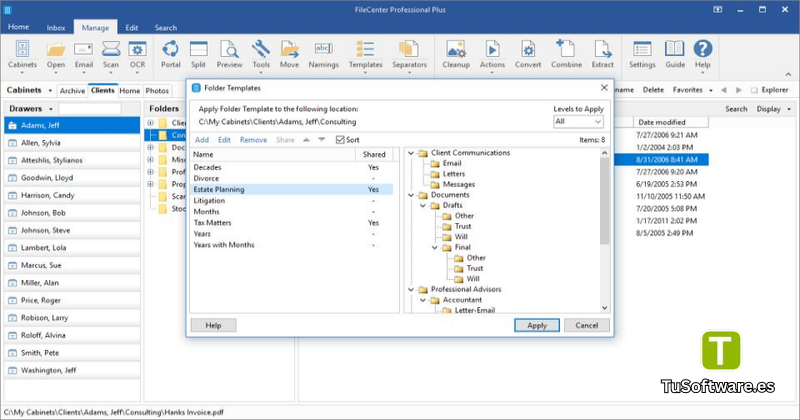800x420 pixels.
Task: Click the Apply button
Action: (x=537, y=325)
